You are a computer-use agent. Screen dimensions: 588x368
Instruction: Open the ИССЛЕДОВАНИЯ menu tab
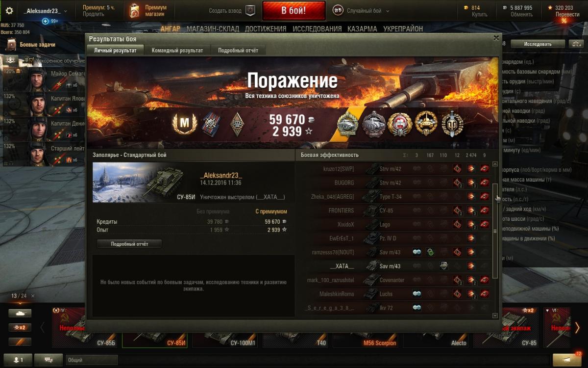pyautogui.click(x=317, y=29)
